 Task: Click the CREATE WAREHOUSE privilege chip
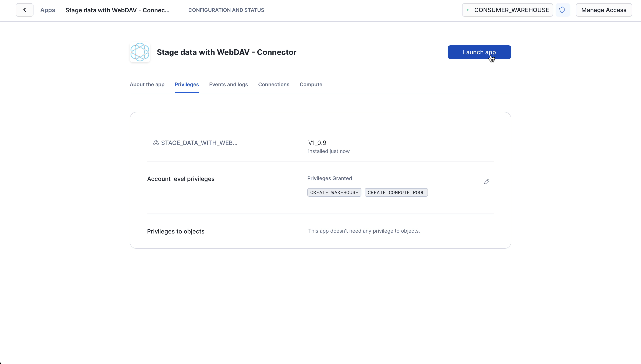tap(334, 192)
